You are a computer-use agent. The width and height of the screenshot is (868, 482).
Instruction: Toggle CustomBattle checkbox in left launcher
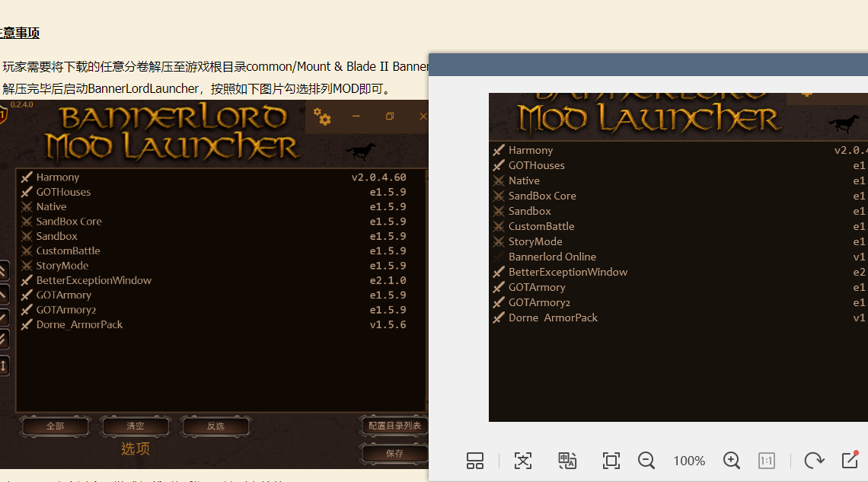pyautogui.click(x=27, y=251)
